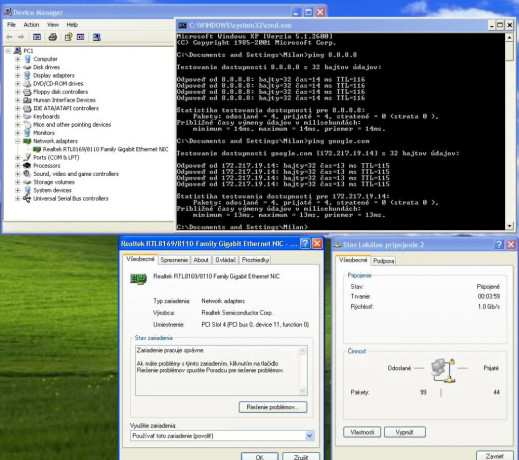The image size is (519, 460).
Task: Click the cmd window scroll-down arrow
Action: [509, 226]
